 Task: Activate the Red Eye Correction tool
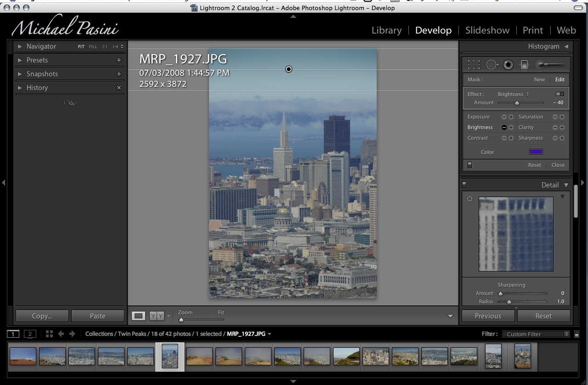[x=508, y=65]
